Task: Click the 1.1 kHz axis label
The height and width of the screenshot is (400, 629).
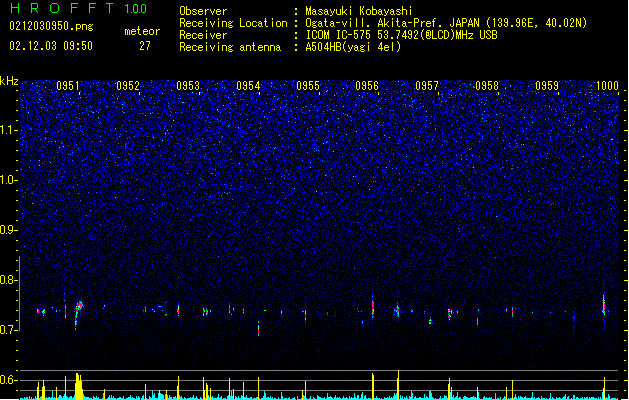Action: 8,130
